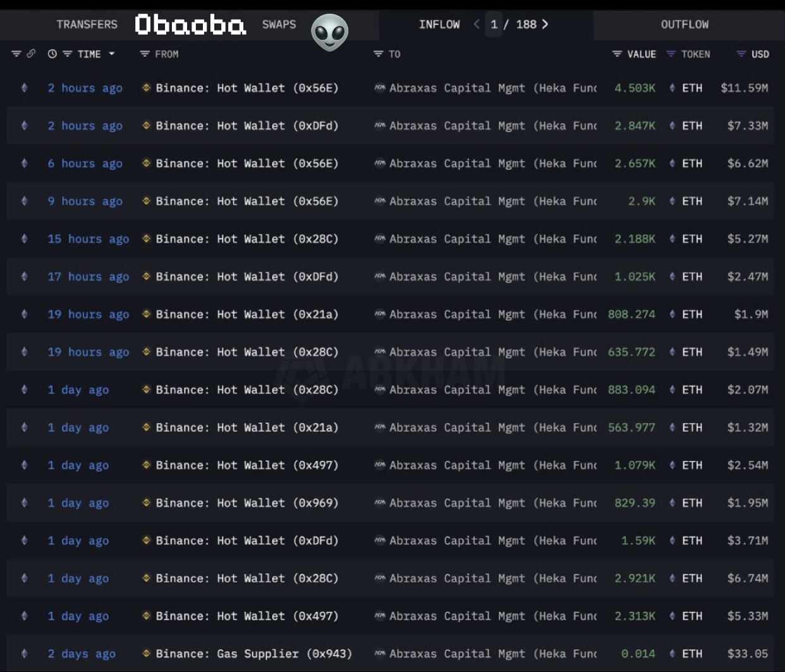Click the page number 1 field

point(494,24)
